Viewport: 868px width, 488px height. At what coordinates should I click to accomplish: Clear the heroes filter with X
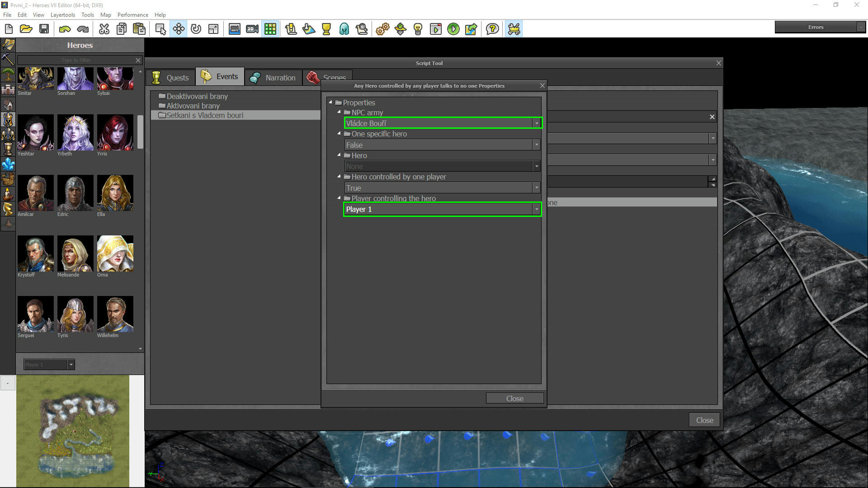coord(138,60)
